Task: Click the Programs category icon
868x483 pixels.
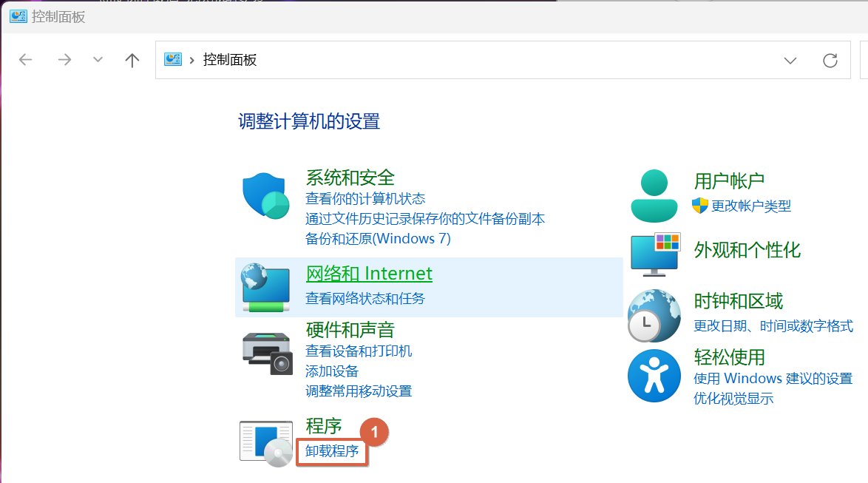Action: (x=266, y=443)
